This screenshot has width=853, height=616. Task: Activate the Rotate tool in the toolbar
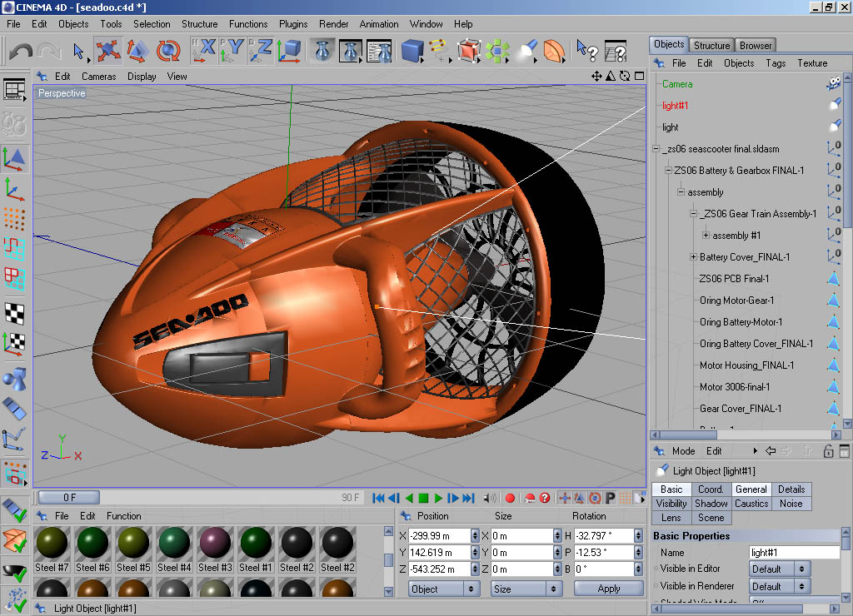168,52
